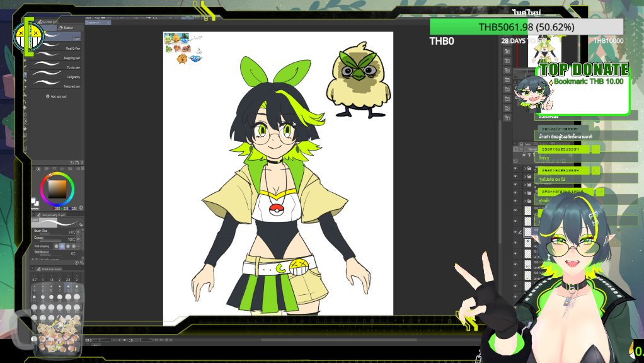Click the THB5061.98 donation goal bar
Screen dimensions: 644x363
click(x=526, y=27)
